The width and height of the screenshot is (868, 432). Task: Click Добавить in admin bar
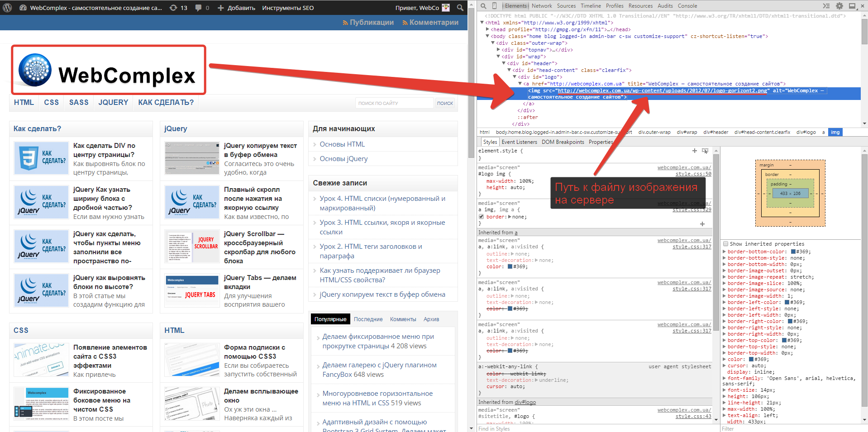coord(236,8)
